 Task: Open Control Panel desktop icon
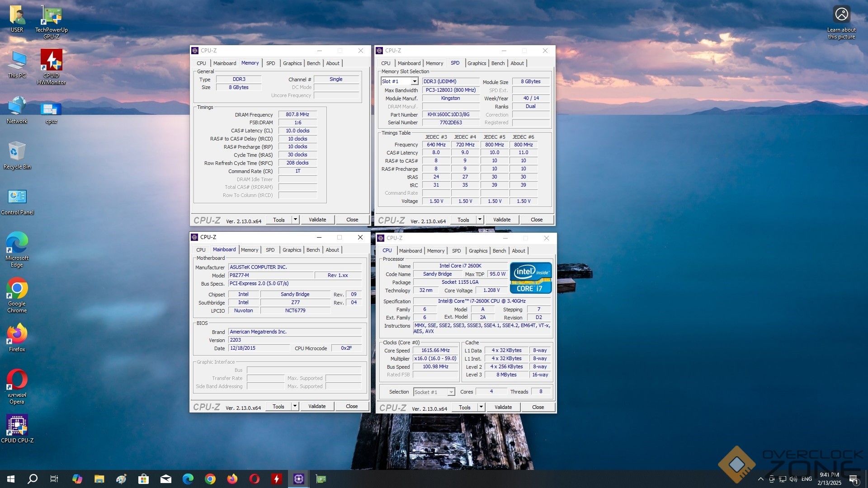coord(17,202)
